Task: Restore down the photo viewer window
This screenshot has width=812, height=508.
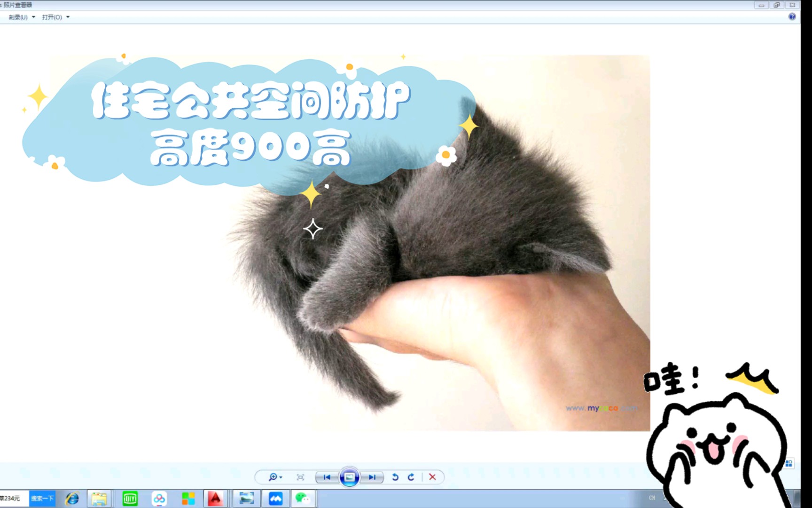Action: pos(776,5)
